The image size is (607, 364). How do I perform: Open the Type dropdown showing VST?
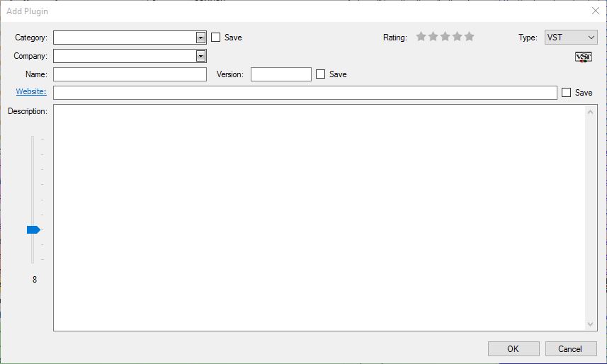click(x=571, y=38)
